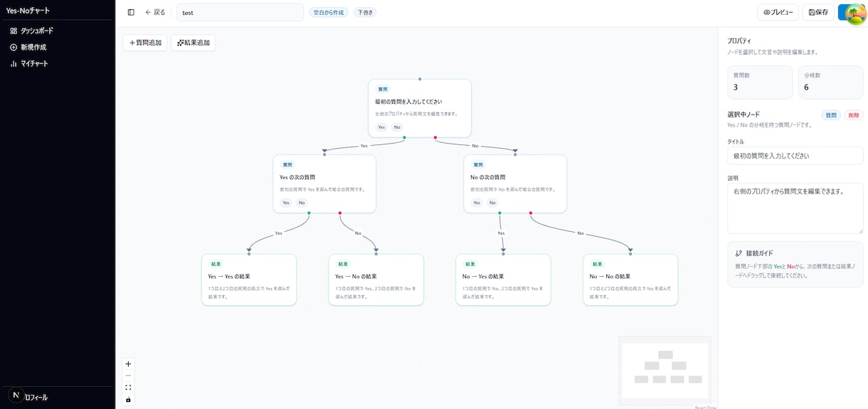Viewport: 868px width, 409px height.
Task: Select the "Yes → No の結果" result node
Action: 376,280
